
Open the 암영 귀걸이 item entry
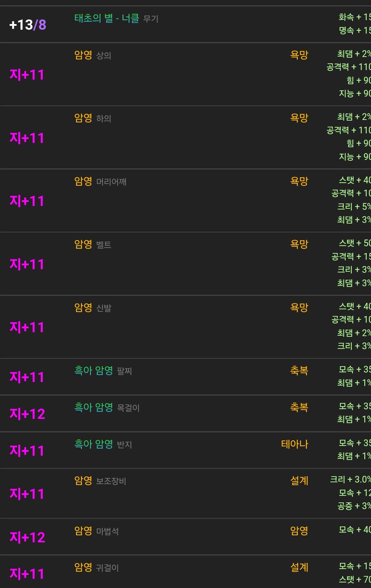pyautogui.click(x=97, y=567)
